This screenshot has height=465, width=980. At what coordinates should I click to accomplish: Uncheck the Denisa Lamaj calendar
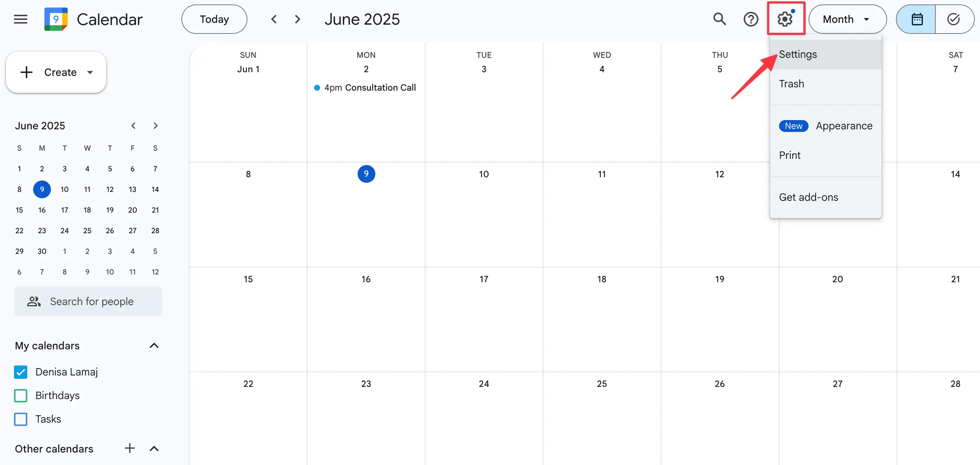(x=21, y=372)
